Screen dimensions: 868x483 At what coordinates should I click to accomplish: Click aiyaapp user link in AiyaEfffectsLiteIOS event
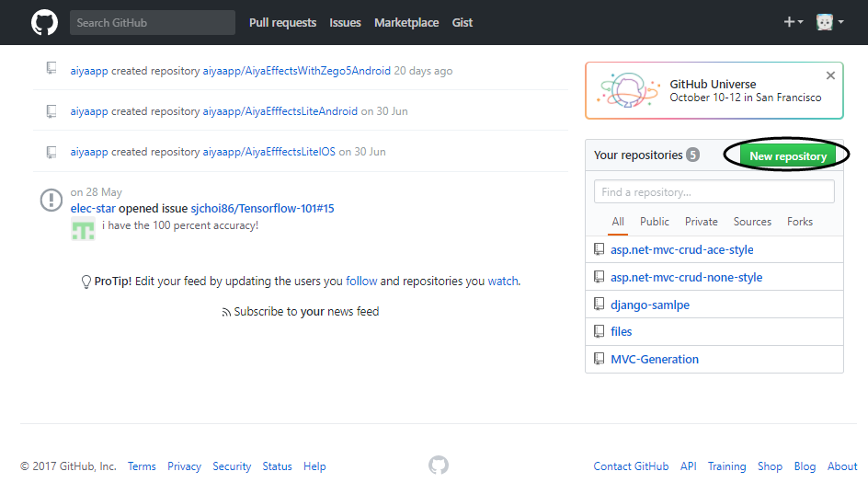[x=89, y=152]
